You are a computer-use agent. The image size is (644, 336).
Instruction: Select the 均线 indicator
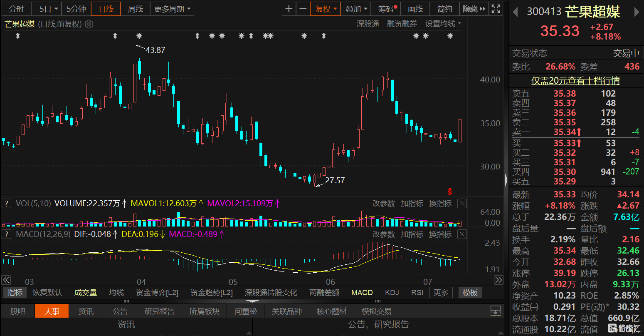(x=116, y=293)
